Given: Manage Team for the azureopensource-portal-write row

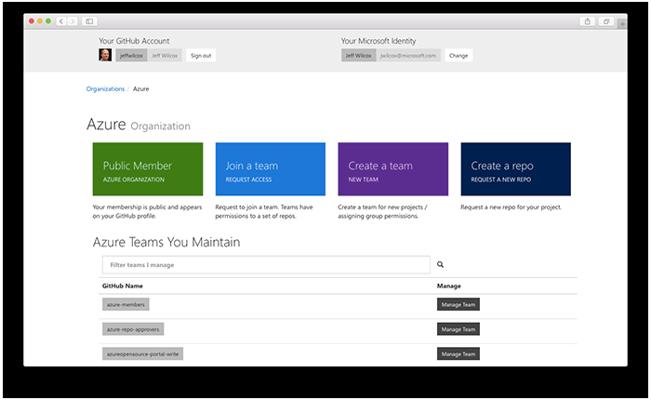Looking at the screenshot, I should 458,354.
